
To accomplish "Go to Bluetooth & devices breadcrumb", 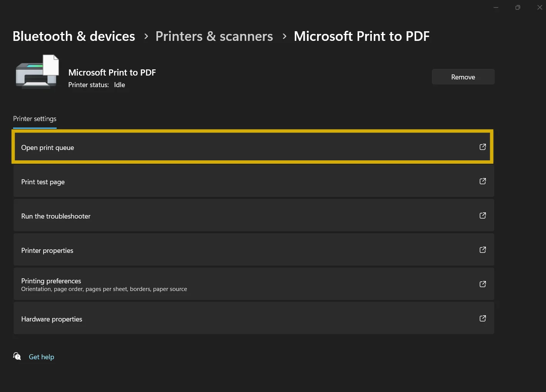I will pos(74,36).
